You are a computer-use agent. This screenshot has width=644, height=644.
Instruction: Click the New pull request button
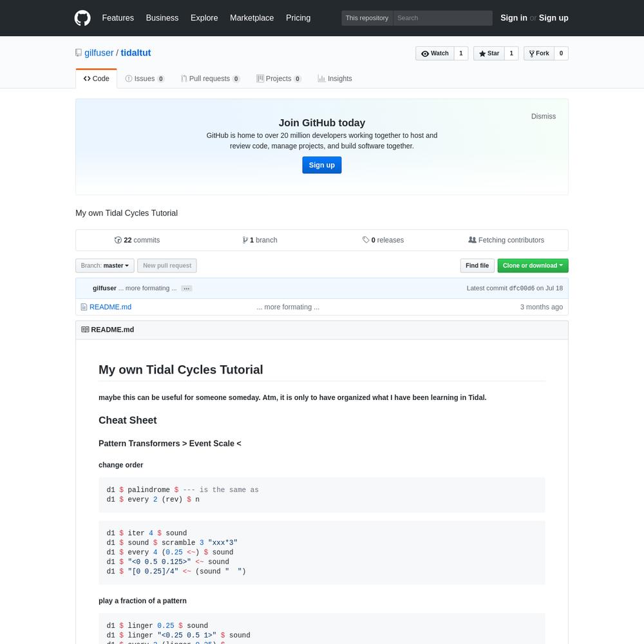[x=167, y=266]
